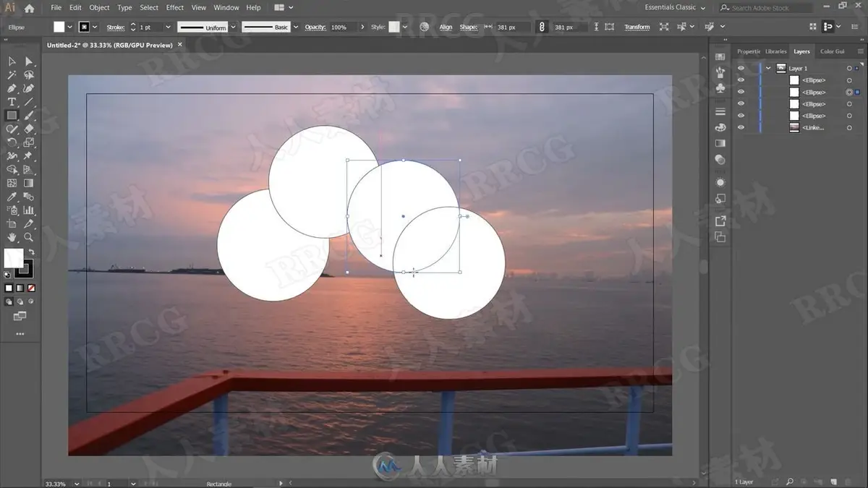868x488 pixels.
Task: Select the Rectangle shape tool
Action: coord(12,116)
